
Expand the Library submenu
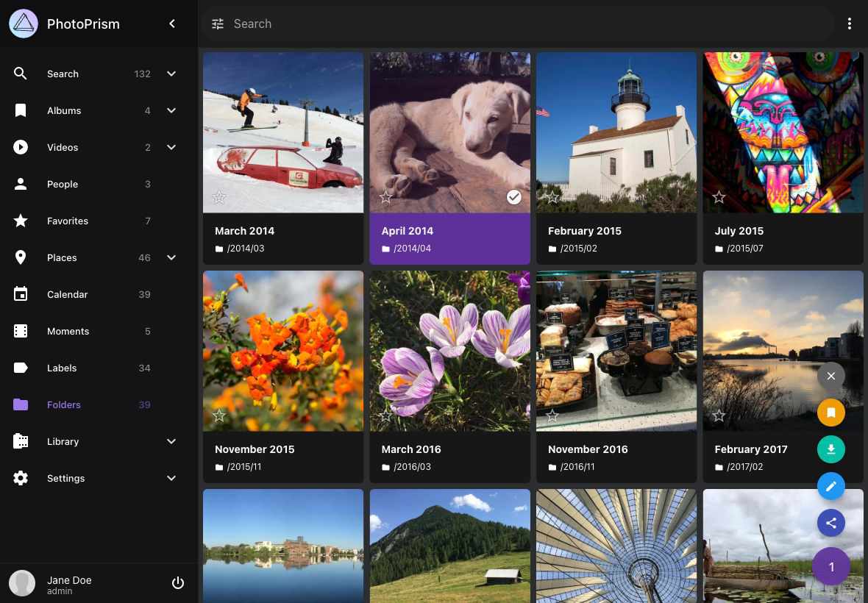click(171, 441)
